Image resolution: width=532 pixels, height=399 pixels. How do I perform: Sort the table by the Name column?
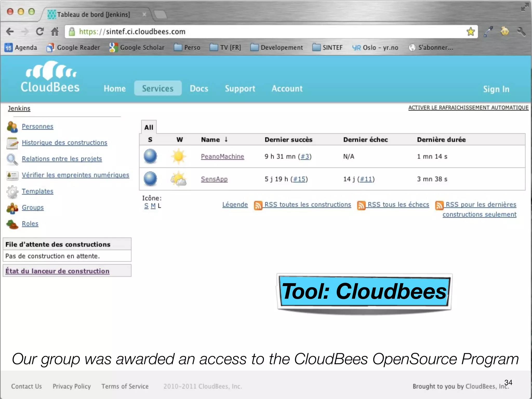click(x=214, y=139)
